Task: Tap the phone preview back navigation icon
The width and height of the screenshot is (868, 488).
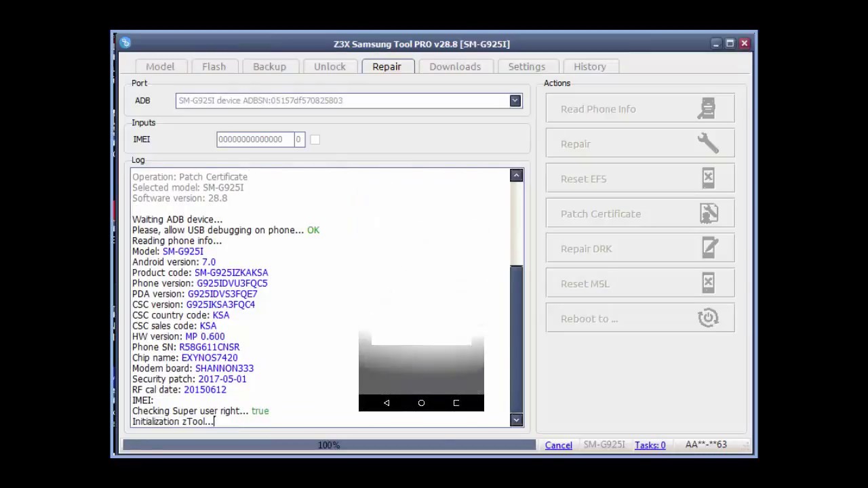Action: tap(387, 403)
